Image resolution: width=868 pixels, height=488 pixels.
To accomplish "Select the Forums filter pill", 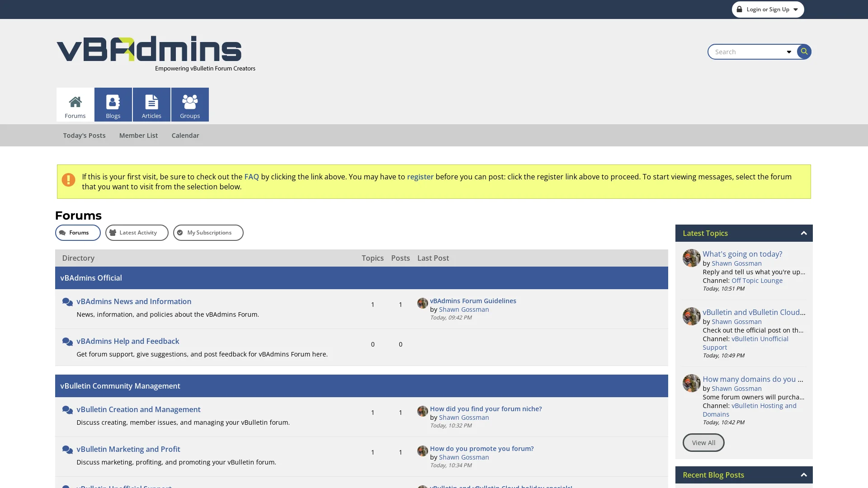I will [x=78, y=233].
